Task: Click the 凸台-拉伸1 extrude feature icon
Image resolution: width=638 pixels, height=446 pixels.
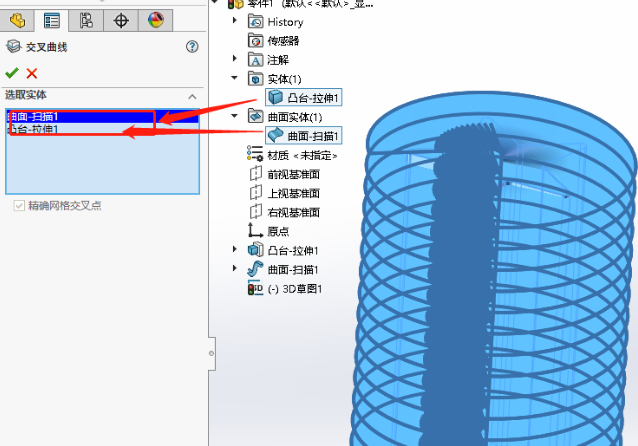Action: tap(256, 249)
